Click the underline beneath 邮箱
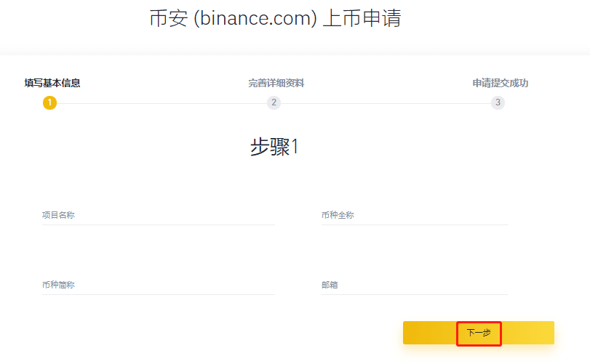 (415, 294)
